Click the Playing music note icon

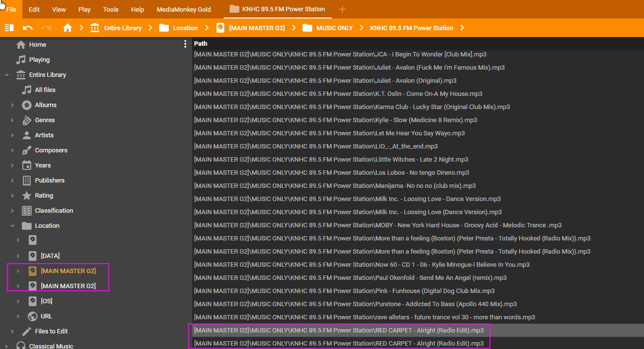tap(21, 59)
